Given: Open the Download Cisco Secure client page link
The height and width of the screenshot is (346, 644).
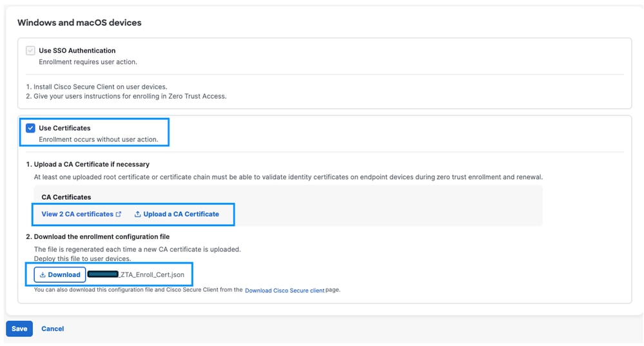Looking at the screenshot, I should [x=285, y=291].
